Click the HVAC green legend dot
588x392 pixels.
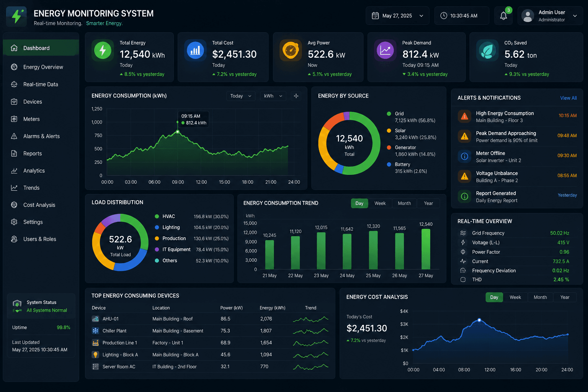tap(157, 216)
